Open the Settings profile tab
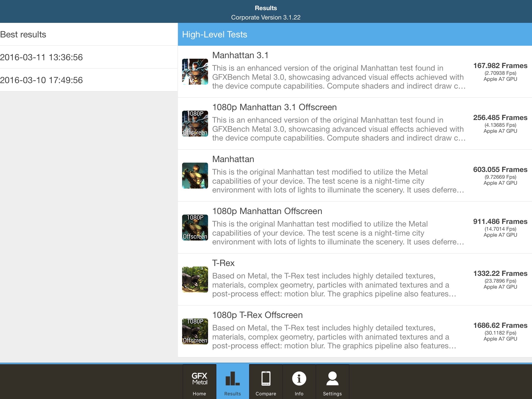This screenshot has height=399, width=532. coord(332,382)
